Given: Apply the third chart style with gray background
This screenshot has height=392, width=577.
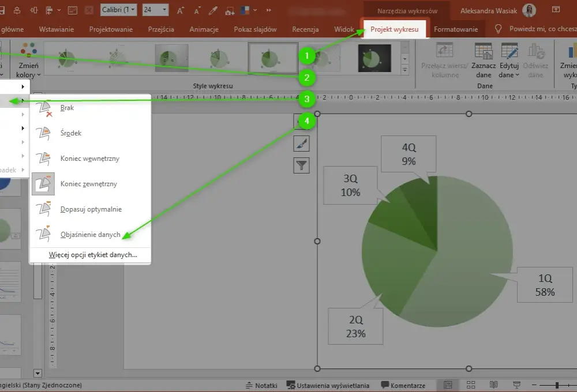Looking at the screenshot, I should pos(171,58).
